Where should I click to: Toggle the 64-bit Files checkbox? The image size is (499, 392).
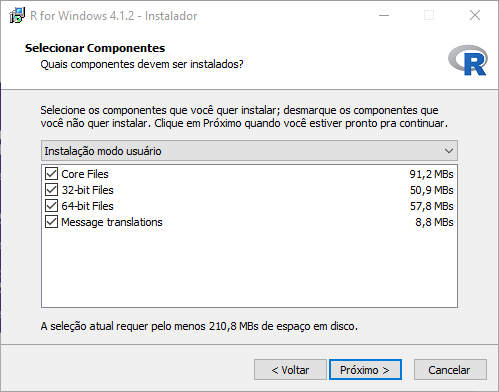coord(51,206)
